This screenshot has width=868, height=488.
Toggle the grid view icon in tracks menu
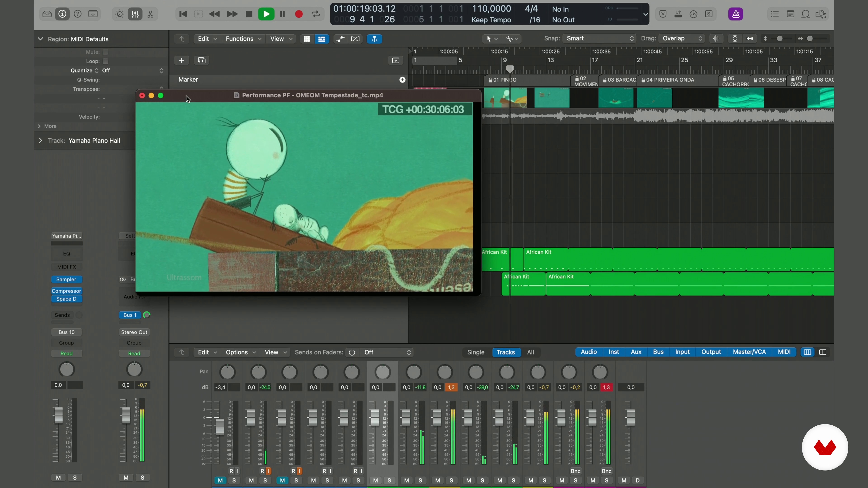click(307, 39)
